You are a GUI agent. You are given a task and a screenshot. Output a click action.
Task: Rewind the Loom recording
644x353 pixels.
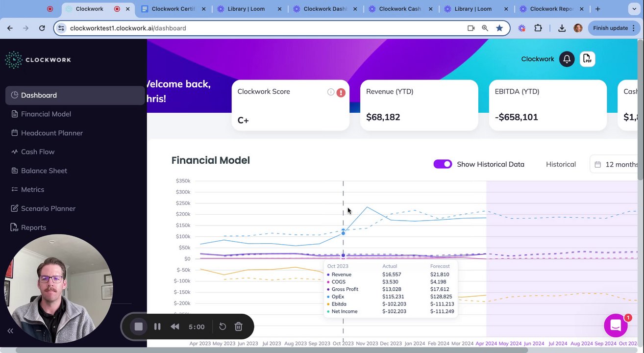click(x=175, y=327)
